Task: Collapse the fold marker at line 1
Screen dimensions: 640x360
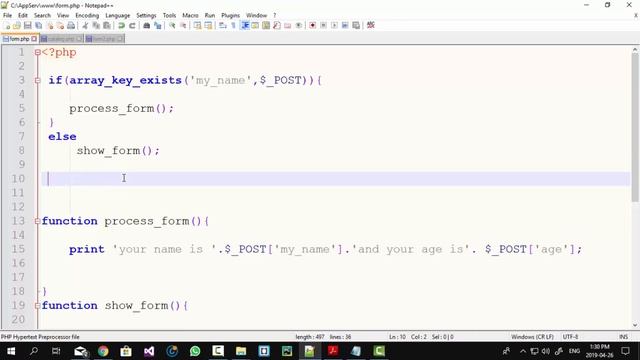Action: (38, 52)
